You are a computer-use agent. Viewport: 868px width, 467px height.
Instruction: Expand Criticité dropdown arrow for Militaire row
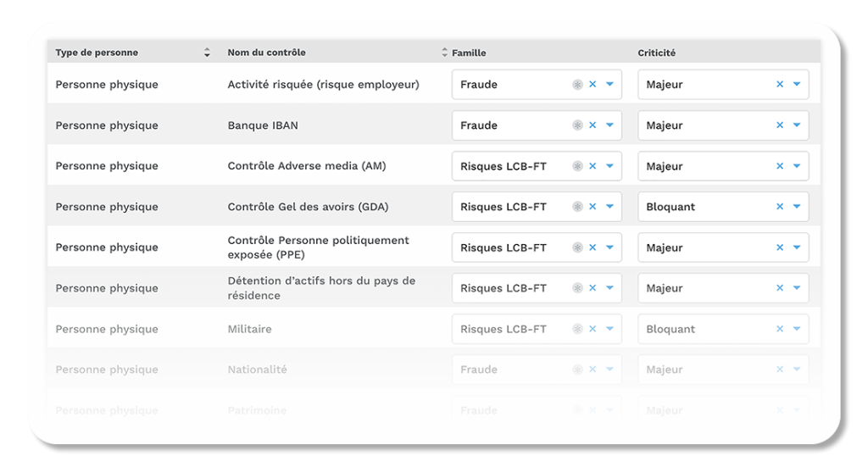coord(797,329)
